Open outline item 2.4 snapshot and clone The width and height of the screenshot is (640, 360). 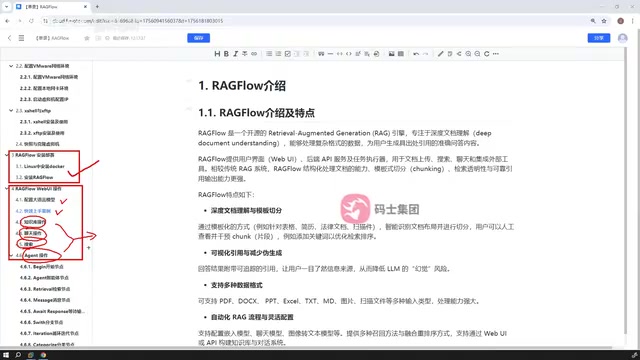37,144
